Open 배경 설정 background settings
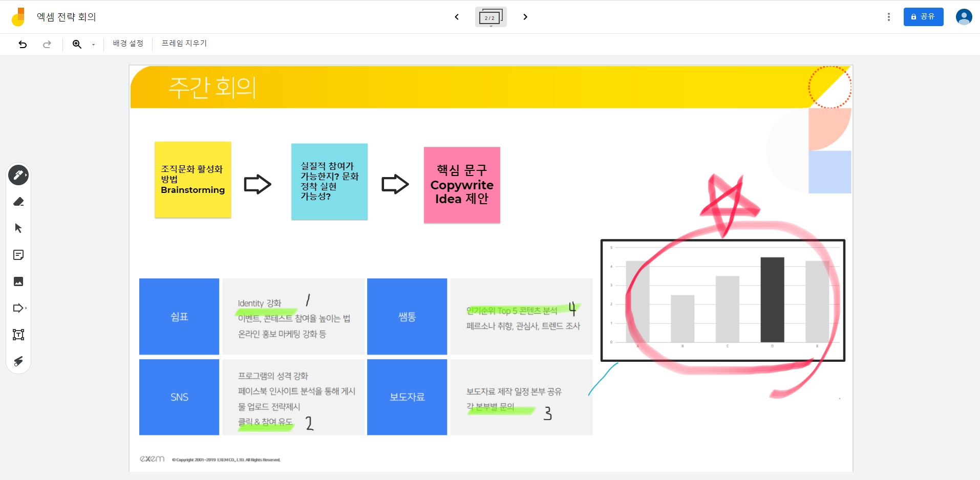The image size is (980, 480). [127, 43]
